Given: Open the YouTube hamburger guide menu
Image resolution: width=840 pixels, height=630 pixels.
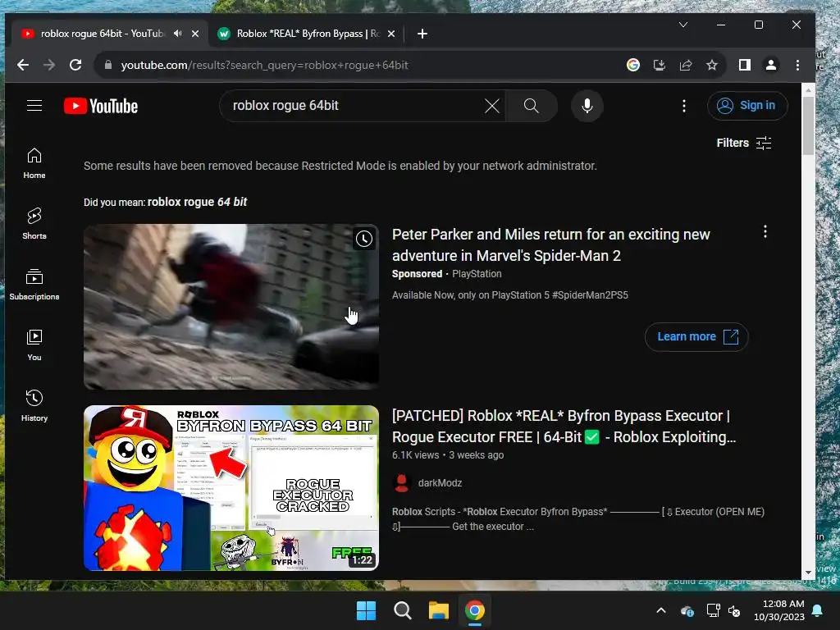Looking at the screenshot, I should [x=34, y=106].
